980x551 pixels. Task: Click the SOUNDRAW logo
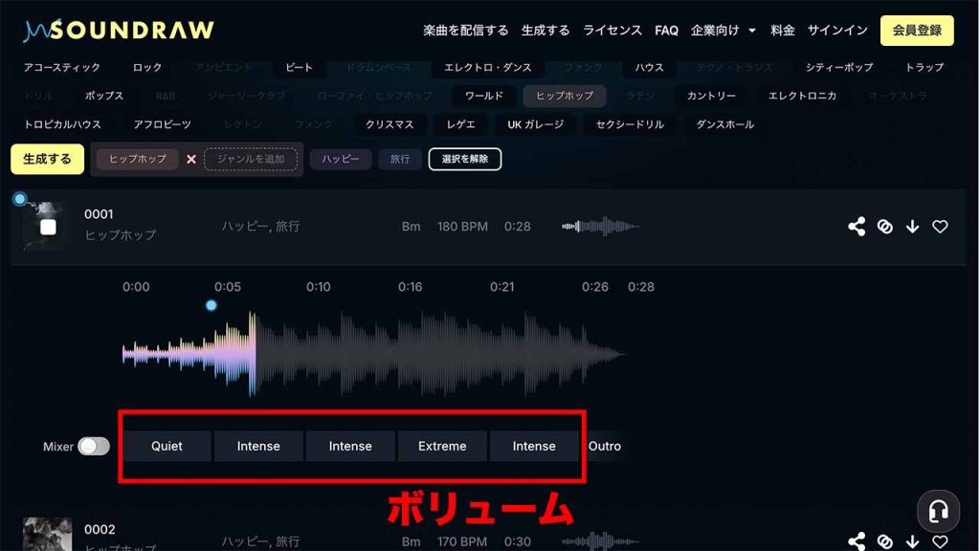(x=119, y=30)
